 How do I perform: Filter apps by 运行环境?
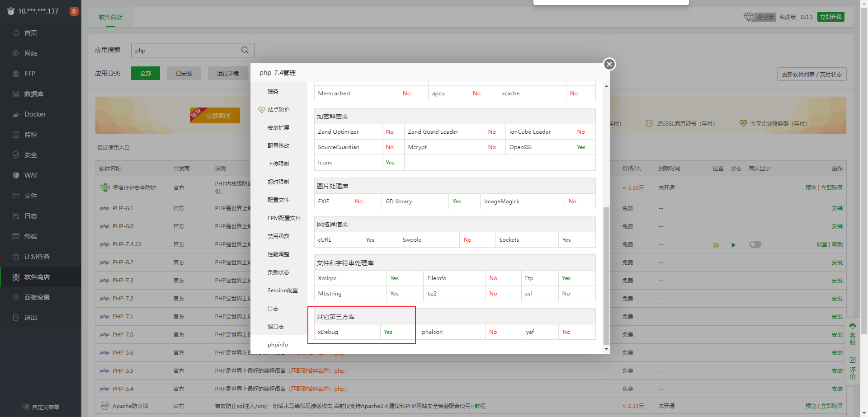(x=228, y=73)
